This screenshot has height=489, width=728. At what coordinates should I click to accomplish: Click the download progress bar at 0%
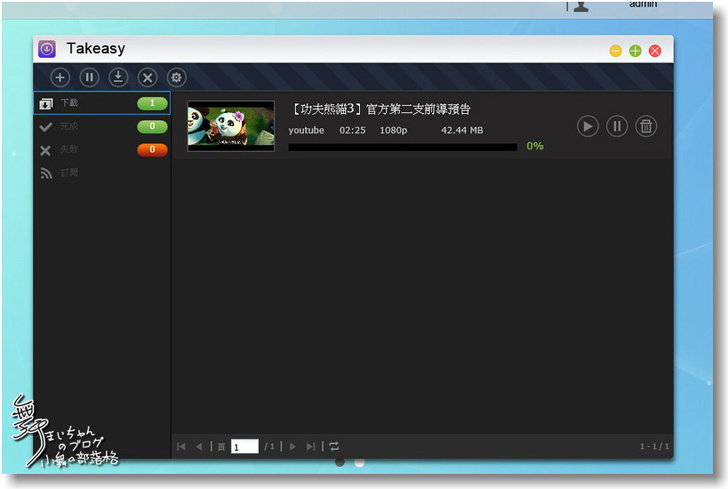pyautogui.click(x=402, y=147)
